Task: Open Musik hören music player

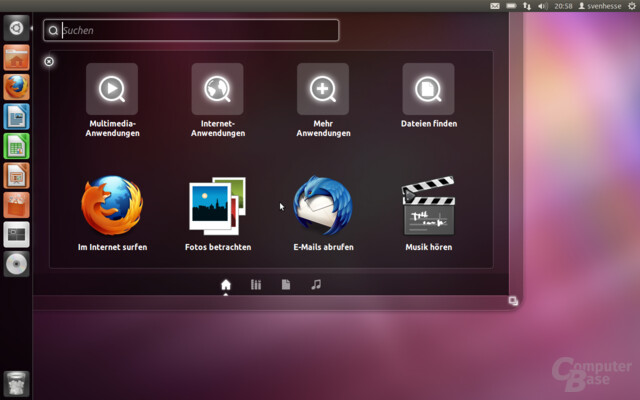Action: coord(429,213)
